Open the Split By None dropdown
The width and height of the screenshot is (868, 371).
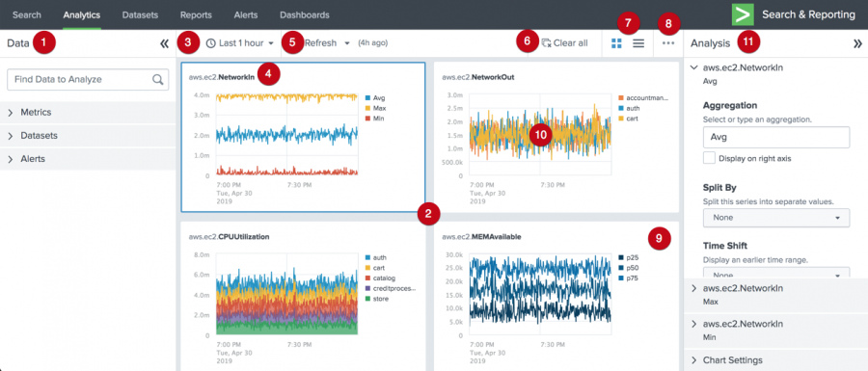click(x=776, y=217)
